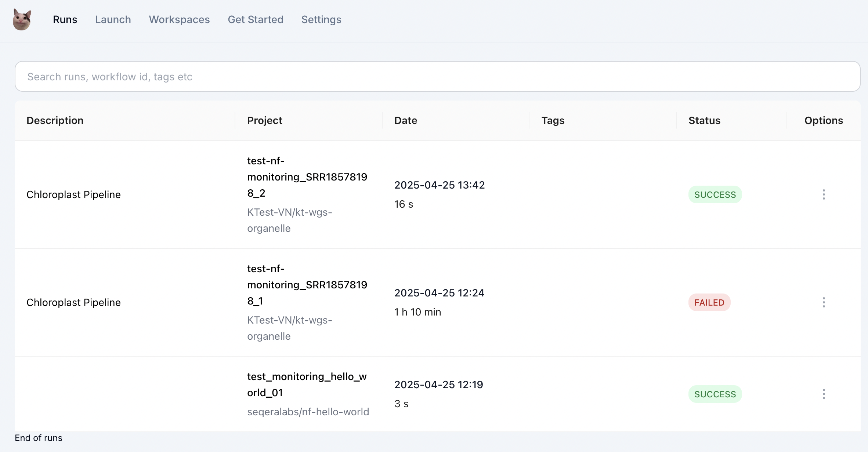Screen dimensions: 868x452
Task: Open options menu for hello_world_01 run
Action: 824,394
